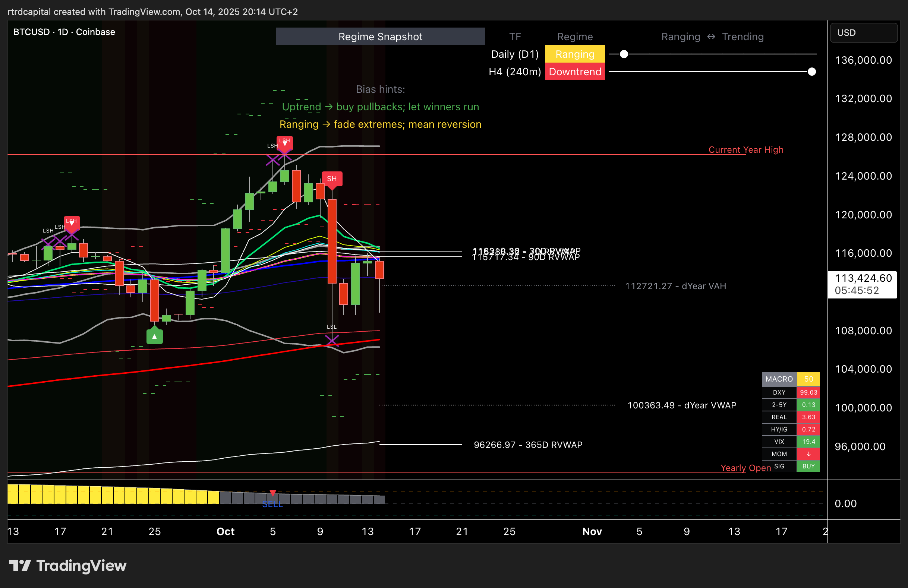The image size is (908, 588).
Task: Click the Current Year High label
Action: pyautogui.click(x=745, y=150)
